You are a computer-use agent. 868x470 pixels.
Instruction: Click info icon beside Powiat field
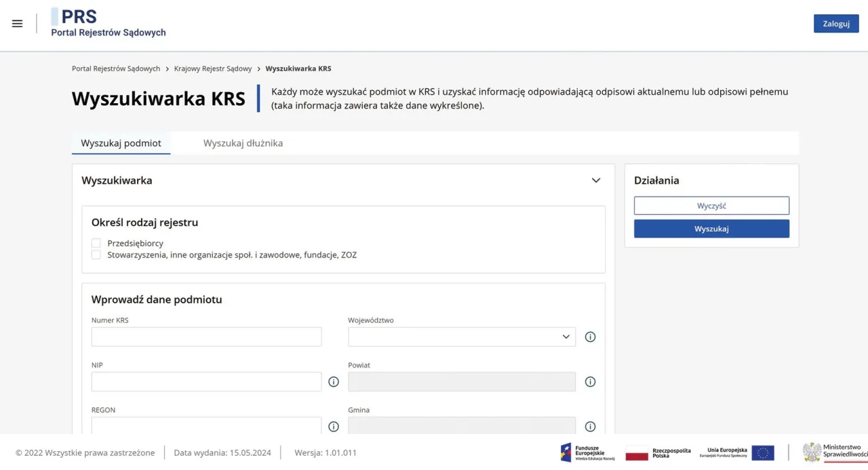coord(590,382)
